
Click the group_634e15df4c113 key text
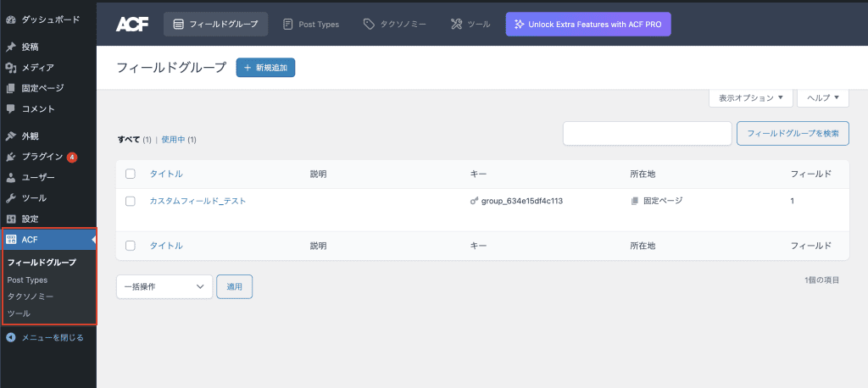(522, 202)
